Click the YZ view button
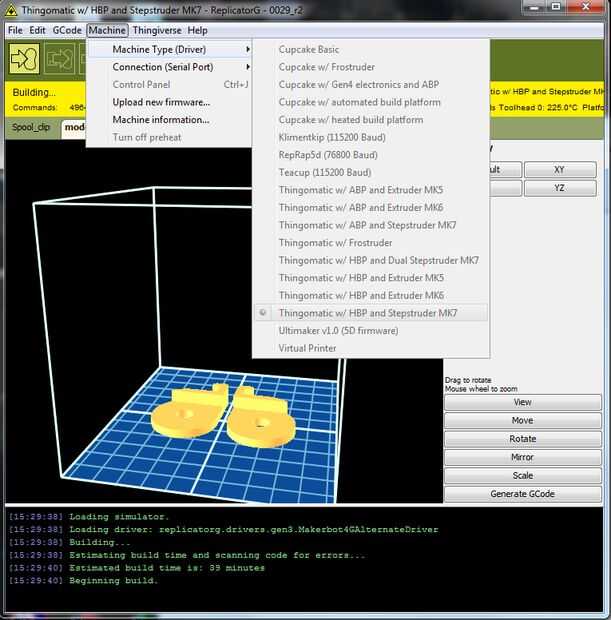 (560, 188)
